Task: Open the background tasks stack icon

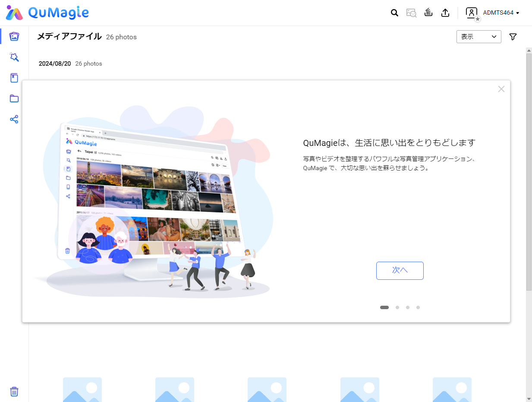Action: tap(428, 13)
